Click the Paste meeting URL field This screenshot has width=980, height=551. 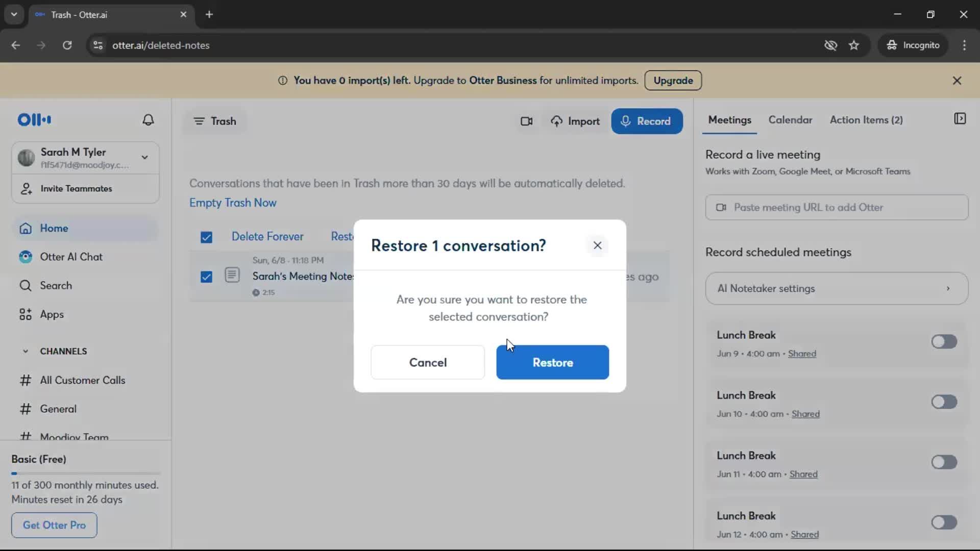point(836,208)
